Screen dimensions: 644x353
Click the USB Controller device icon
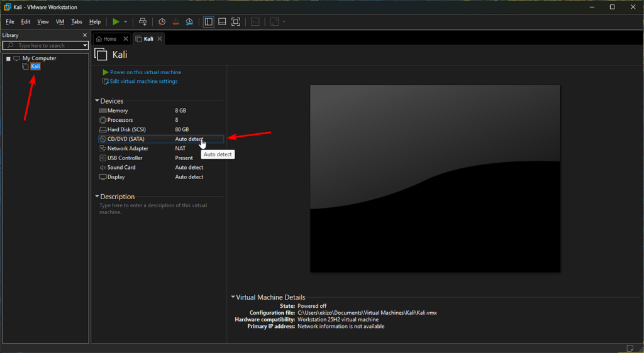click(x=103, y=158)
